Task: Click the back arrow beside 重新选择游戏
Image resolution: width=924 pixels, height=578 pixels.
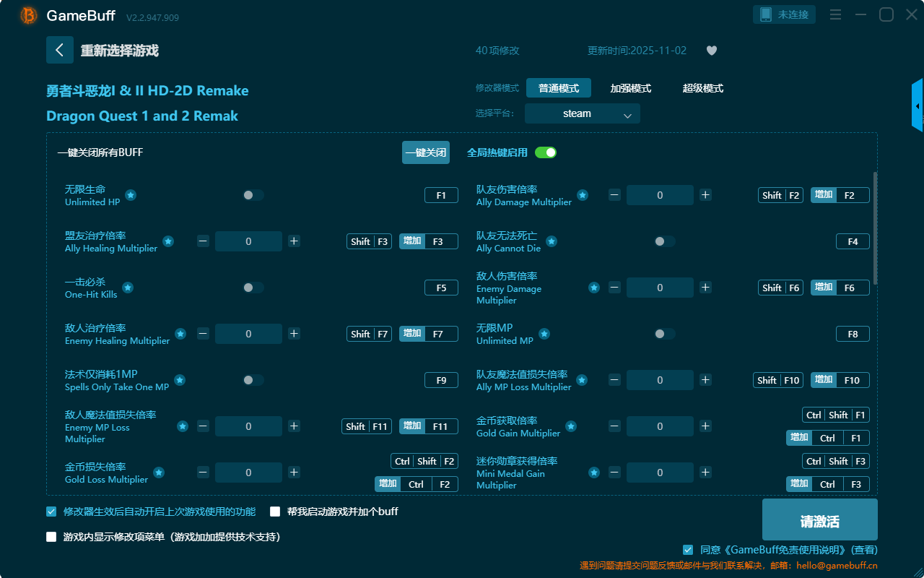Action: point(60,50)
